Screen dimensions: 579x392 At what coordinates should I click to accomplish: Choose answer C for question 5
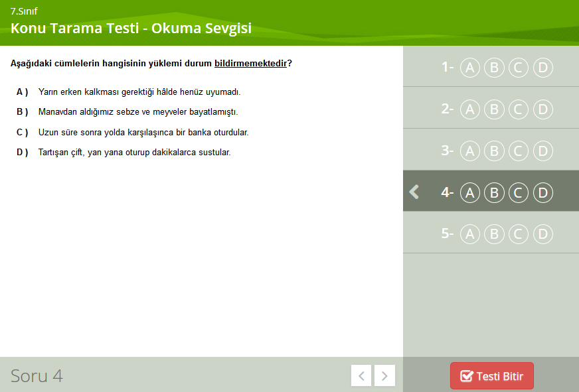click(x=519, y=233)
